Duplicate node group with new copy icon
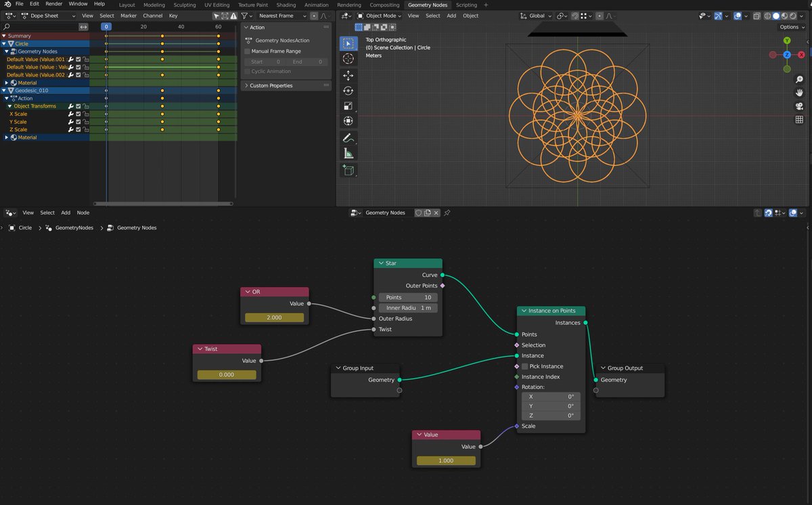Viewport: 812px width, 505px height. (428, 213)
